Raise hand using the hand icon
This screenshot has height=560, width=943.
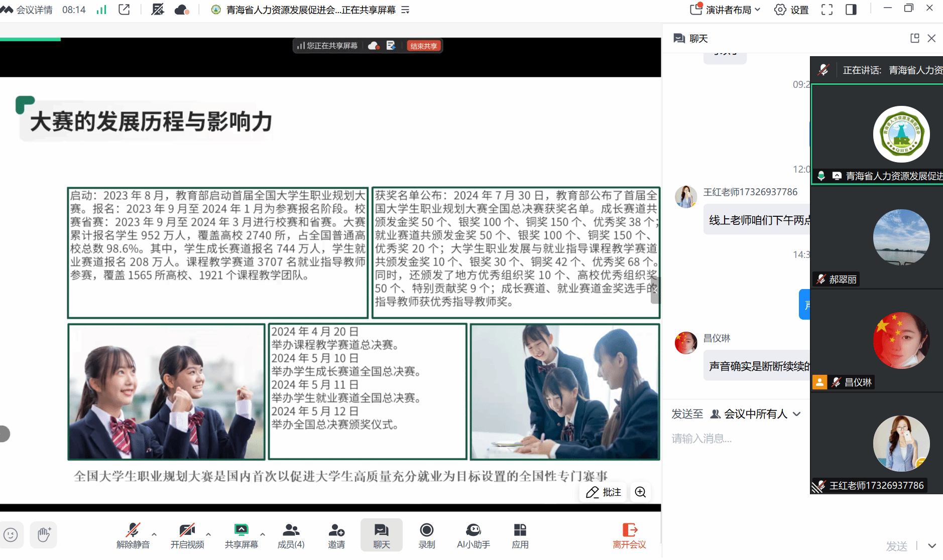[44, 535]
